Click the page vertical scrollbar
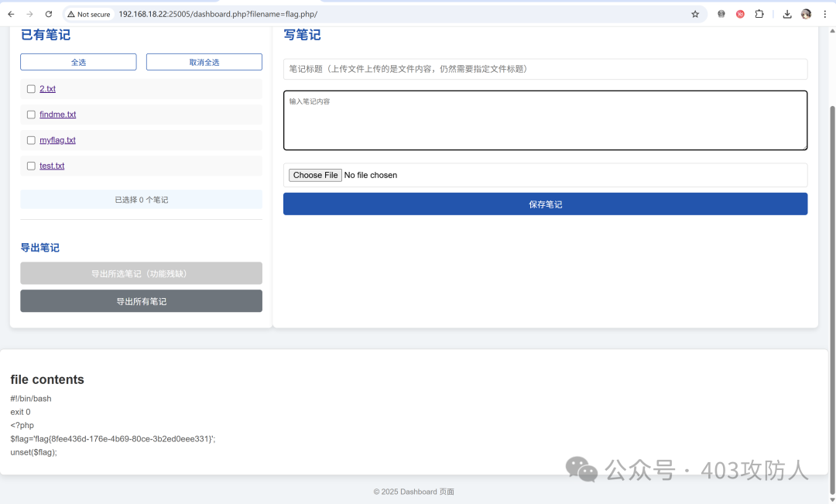The height and width of the screenshot is (504, 836). click(832, 299)
